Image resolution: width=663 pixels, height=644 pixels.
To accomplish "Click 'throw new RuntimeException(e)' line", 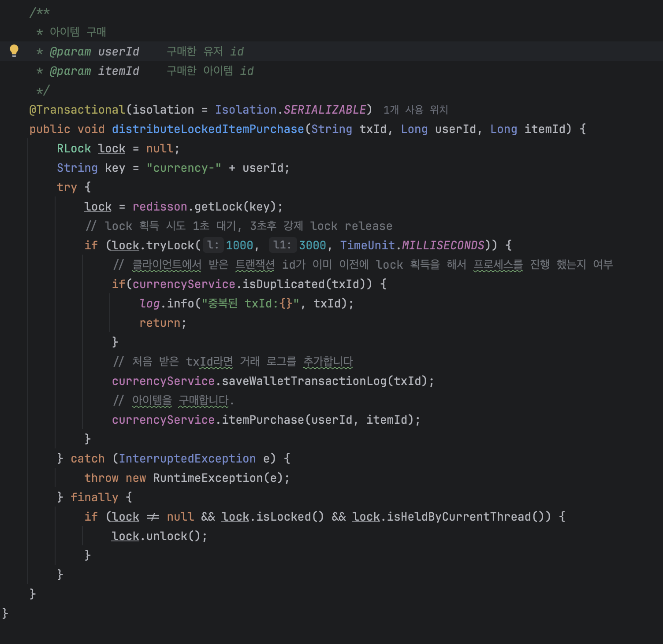I will [x=187, y=478].
